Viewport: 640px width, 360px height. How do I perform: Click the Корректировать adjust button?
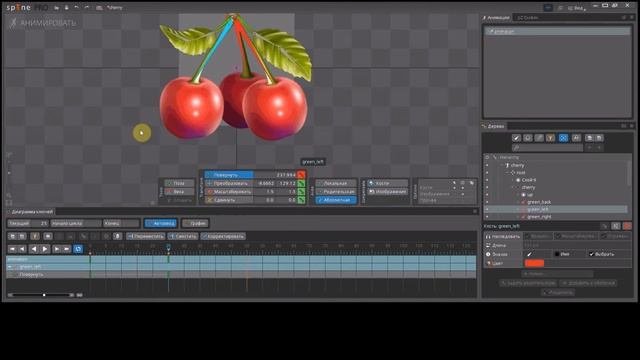pos(223,236)
